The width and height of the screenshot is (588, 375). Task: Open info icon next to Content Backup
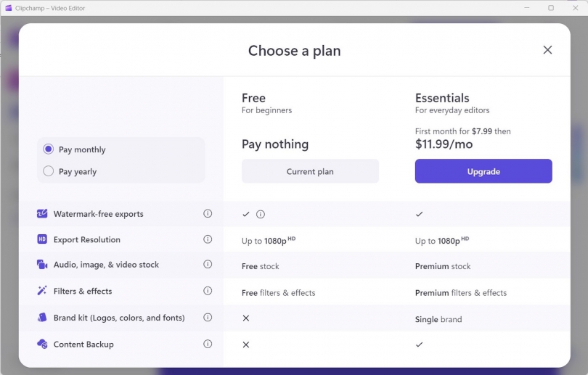click(208, 345)
